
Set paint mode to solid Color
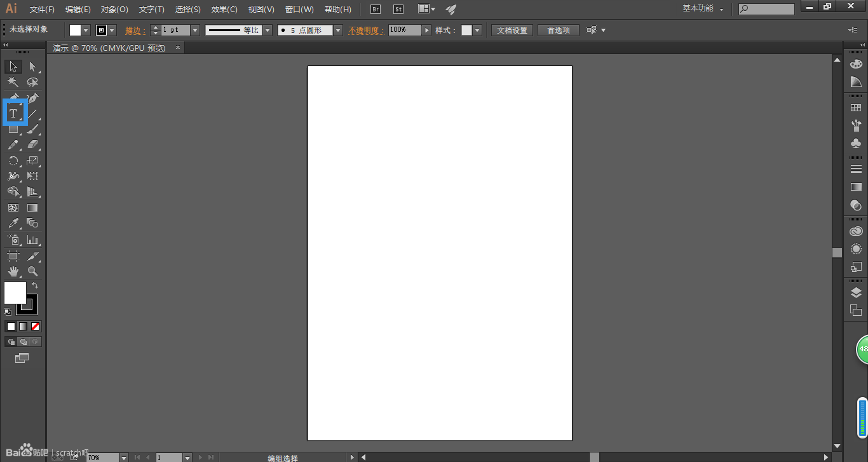click(11, 326)
